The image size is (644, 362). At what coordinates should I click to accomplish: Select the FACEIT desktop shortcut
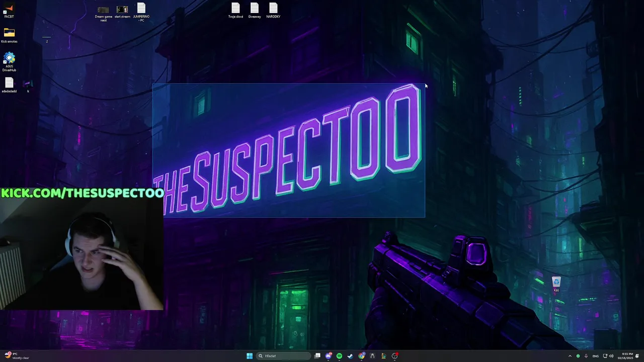9,11
